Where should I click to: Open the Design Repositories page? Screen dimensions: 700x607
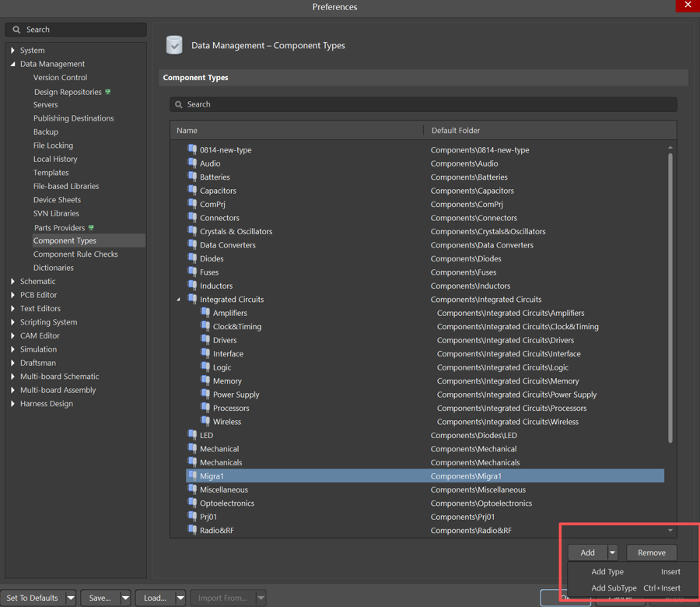68,92
